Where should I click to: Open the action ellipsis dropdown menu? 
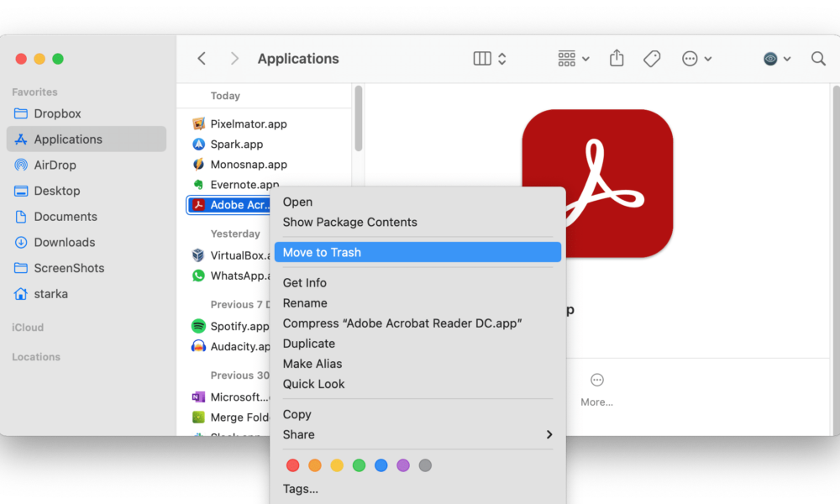(x=696, y=59)
